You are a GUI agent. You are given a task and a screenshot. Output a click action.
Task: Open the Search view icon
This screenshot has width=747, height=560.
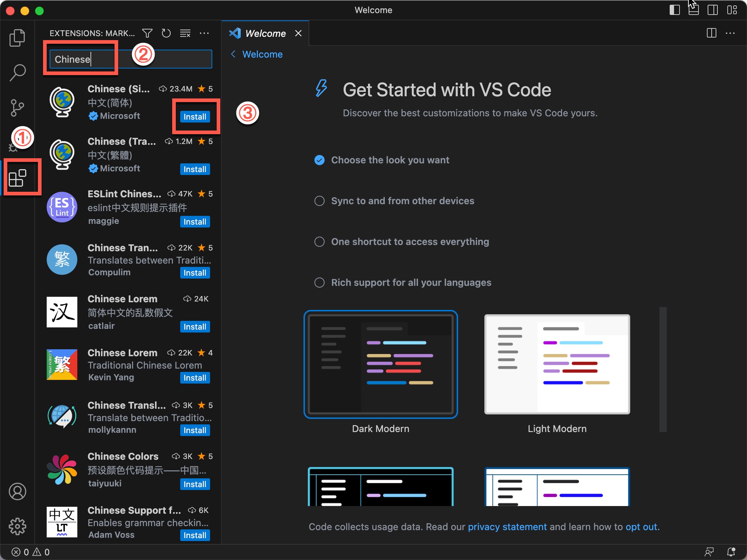tap(17, 73)
